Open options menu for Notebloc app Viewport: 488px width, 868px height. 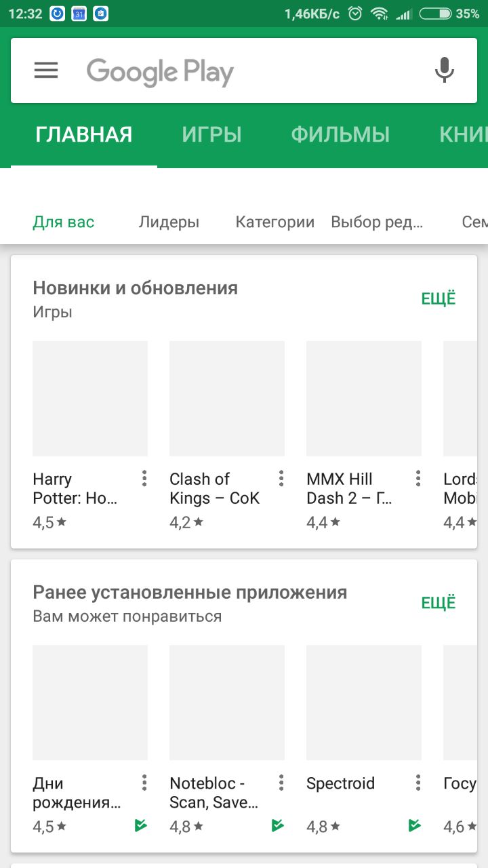[x=281, y=783]
